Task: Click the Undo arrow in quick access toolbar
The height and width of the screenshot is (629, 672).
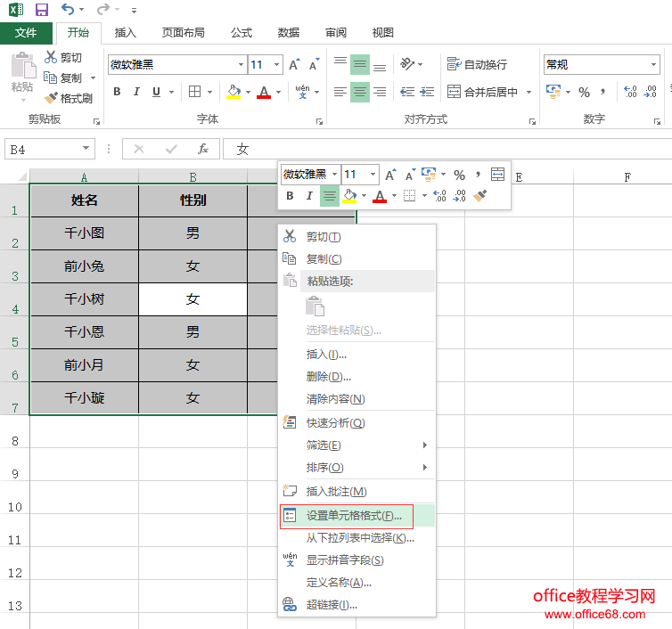Action: (x=69, y=10)
